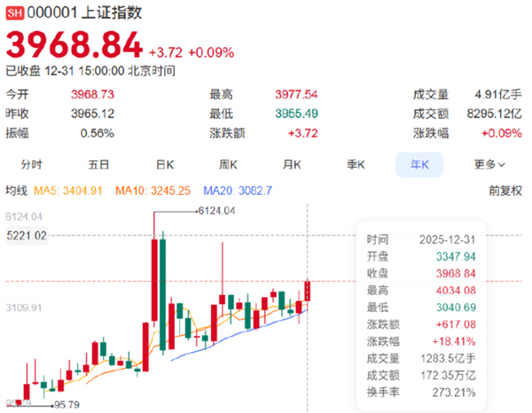Click the MA10: 3245.25 indicator label

[153, 191]
